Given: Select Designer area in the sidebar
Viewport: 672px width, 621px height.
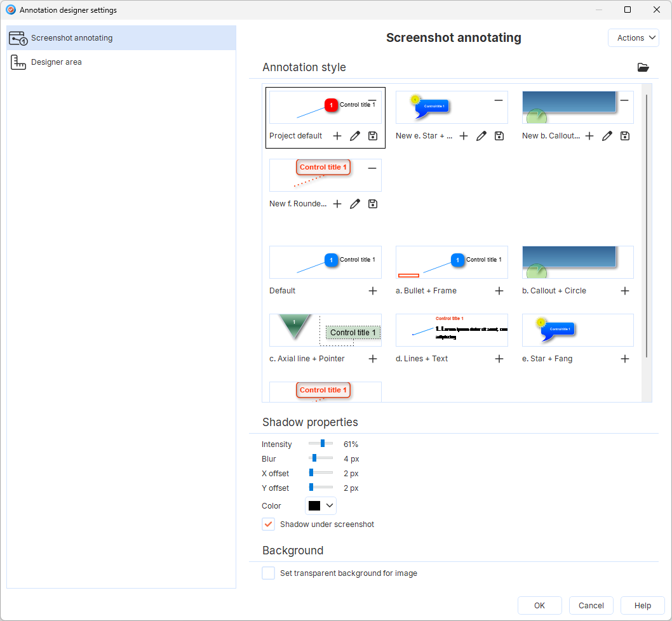Looking at the screenshot, I should pyautogui.click(x=57, y=62).
